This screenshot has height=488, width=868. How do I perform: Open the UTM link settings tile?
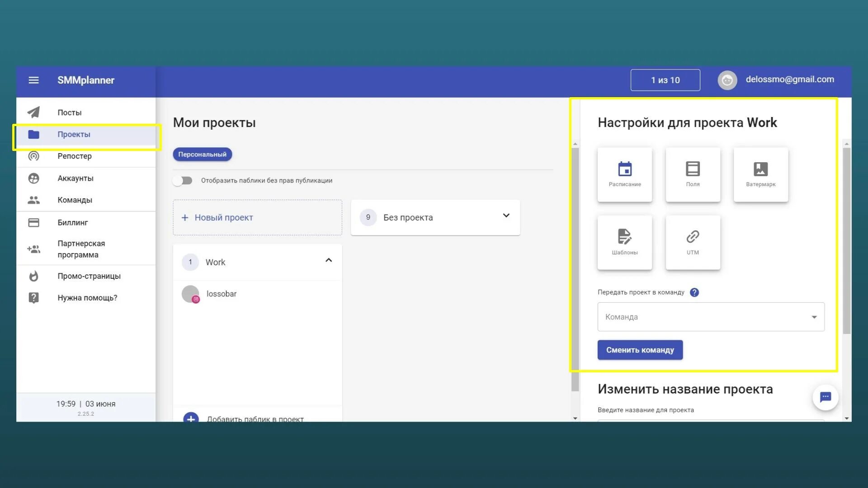tap(693, 242)
